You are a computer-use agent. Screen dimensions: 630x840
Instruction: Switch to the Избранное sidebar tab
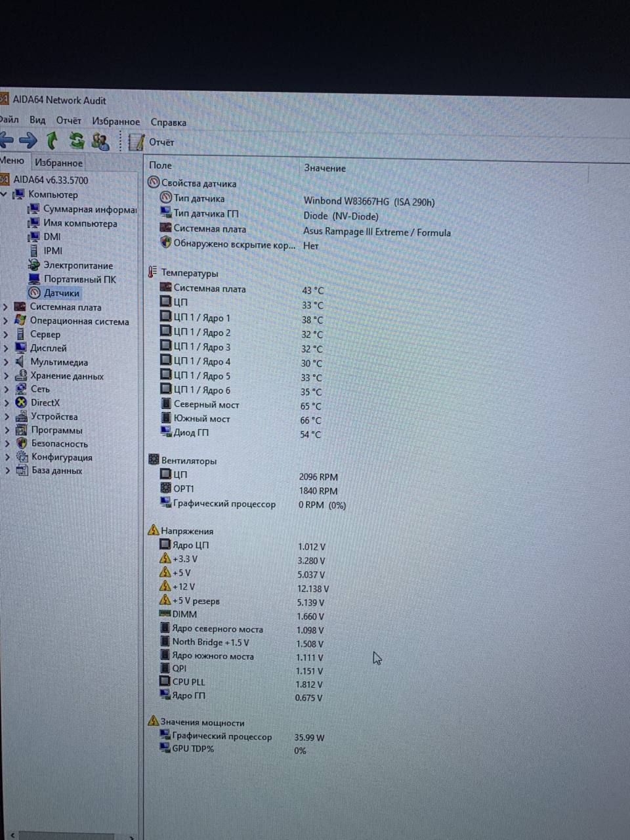58,163
